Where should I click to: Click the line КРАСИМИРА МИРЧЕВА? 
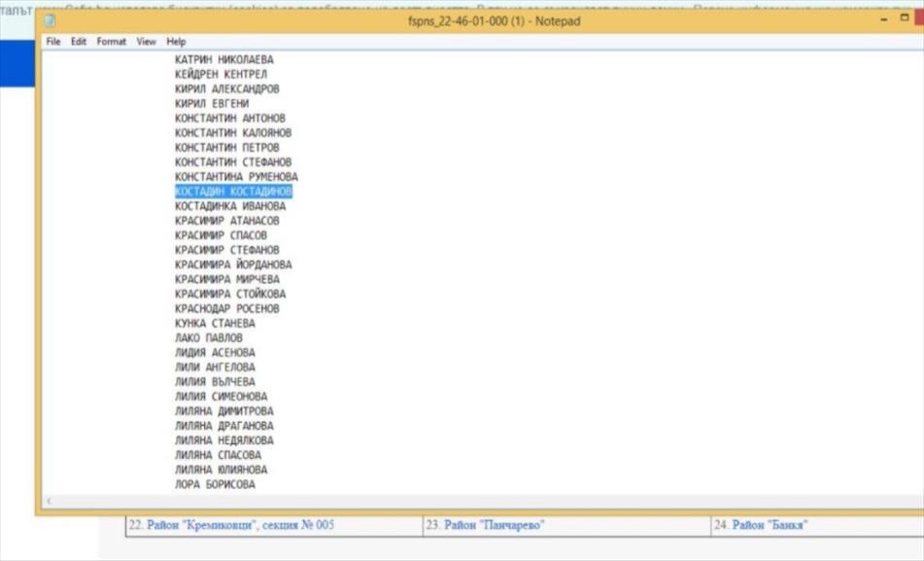pos(227,279)
